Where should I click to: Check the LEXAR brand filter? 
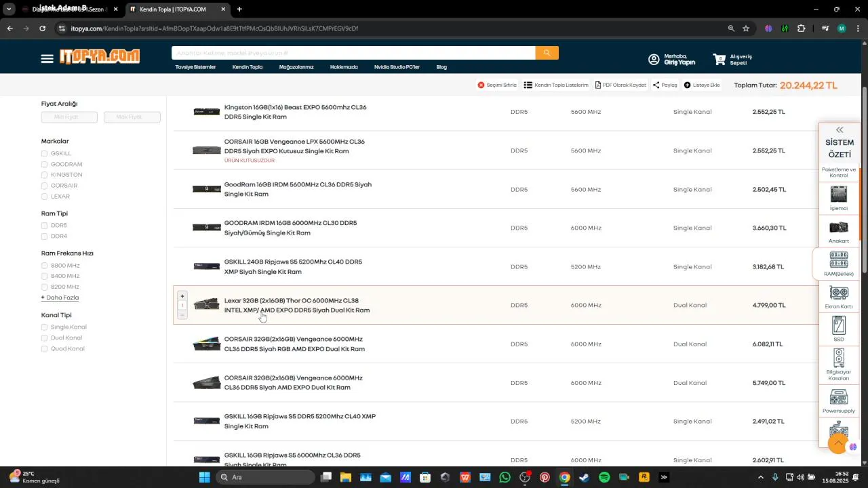point(44,197)
